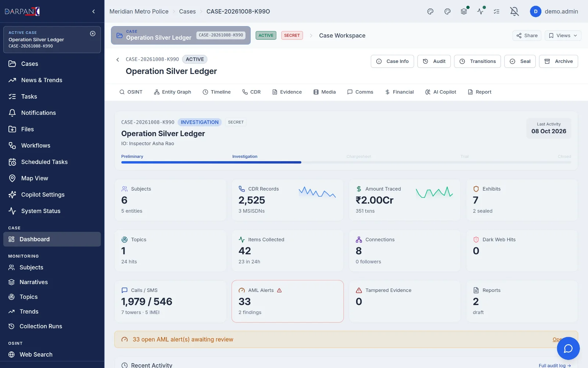Image resolution: width=588 pixels, height=368 pixels.
Task: Toggle the muted notification bell
Action: [x=514, y=11]
